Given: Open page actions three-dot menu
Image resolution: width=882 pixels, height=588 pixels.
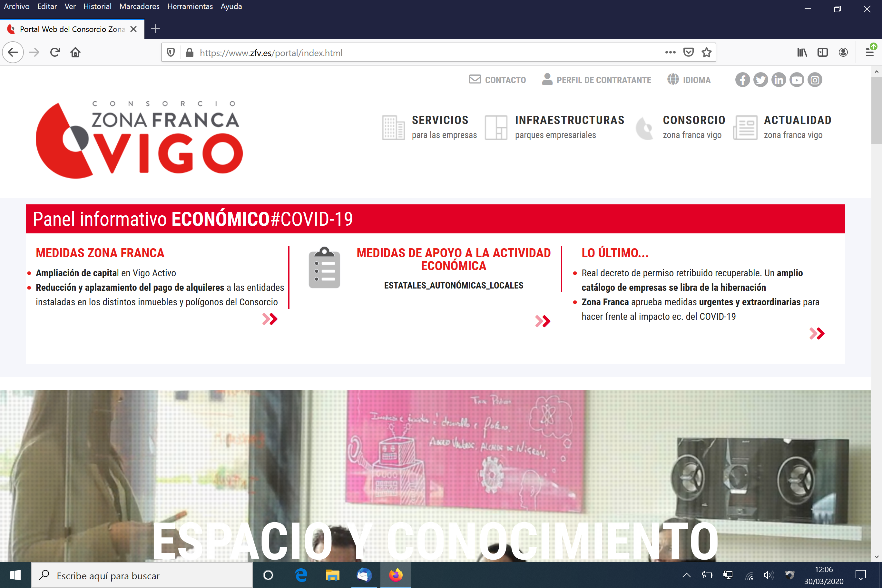Looking at the screenshot, I should [670, 53].
